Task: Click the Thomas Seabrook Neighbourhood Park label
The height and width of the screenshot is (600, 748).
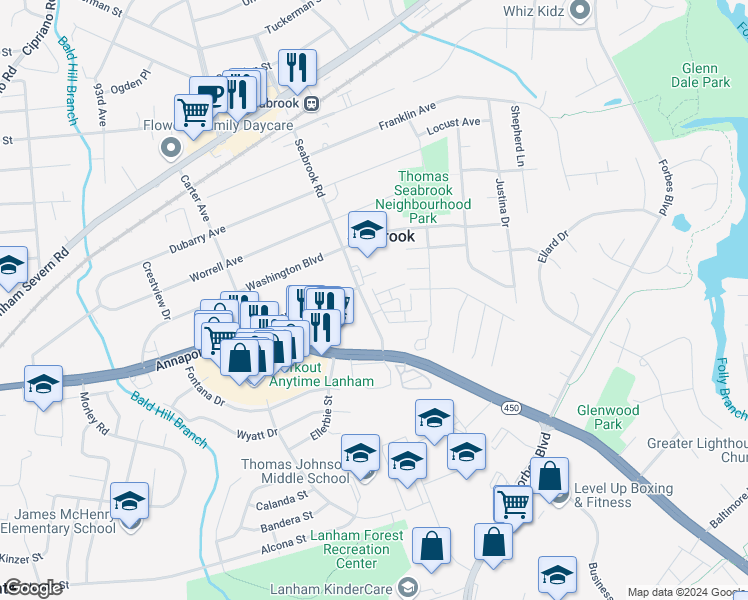Action: 423,197
